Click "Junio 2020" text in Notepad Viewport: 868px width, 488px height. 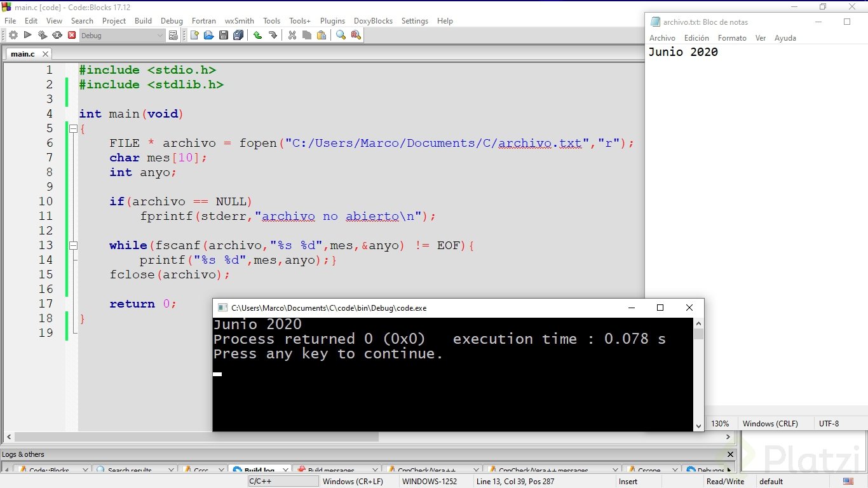[x=683, y=53]
